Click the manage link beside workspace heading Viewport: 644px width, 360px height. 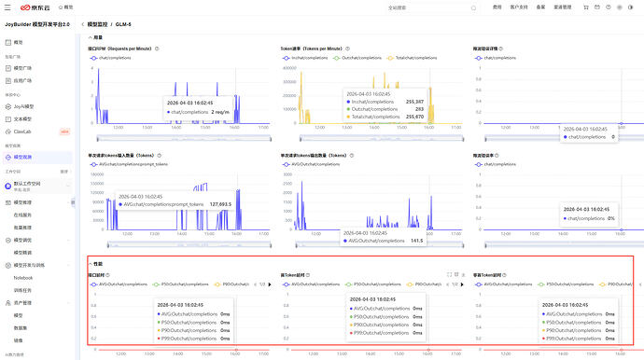pos(64,172)
